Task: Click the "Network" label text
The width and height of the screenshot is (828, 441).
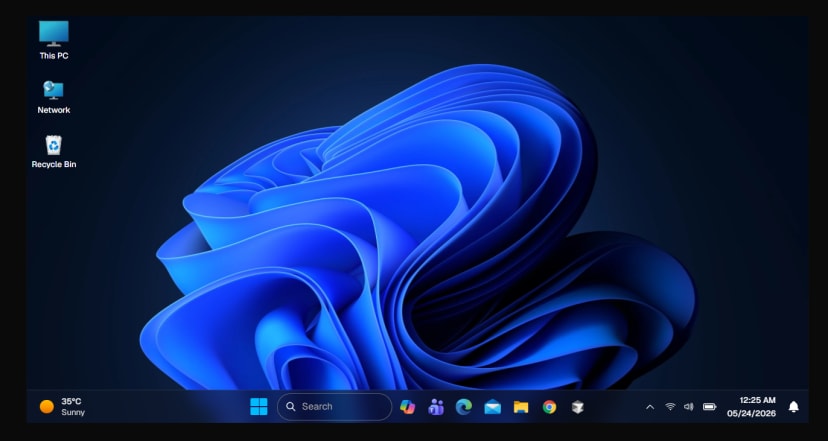Action: click(53, 110)
